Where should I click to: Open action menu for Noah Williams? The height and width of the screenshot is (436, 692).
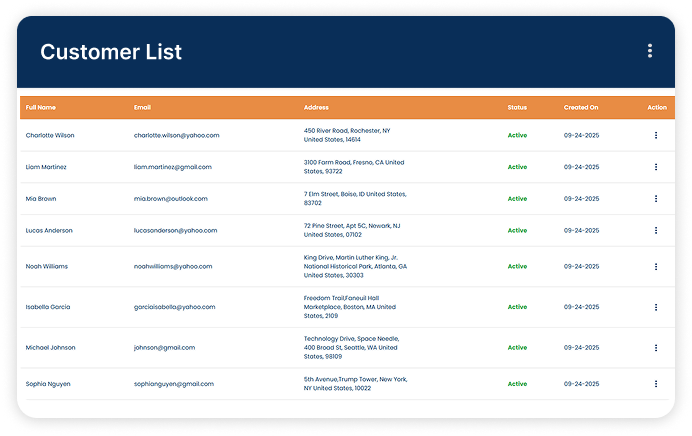[x=656, y=267]
